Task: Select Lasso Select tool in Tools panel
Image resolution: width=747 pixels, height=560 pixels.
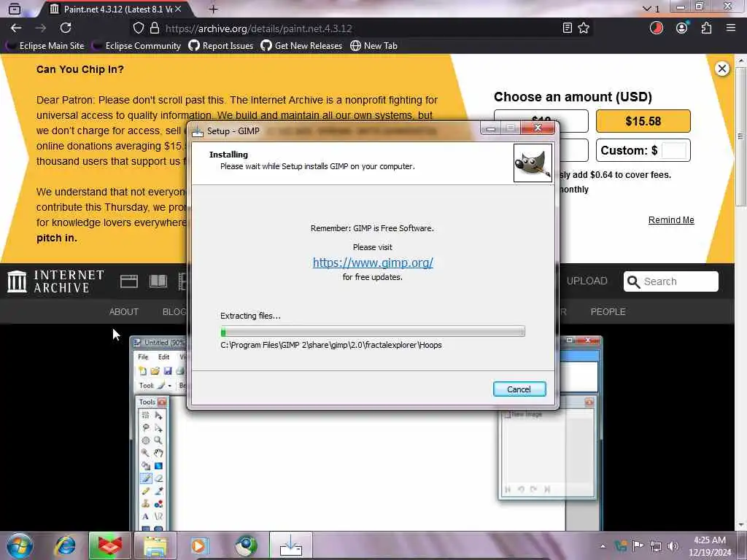Action: [x=146, y=427]
